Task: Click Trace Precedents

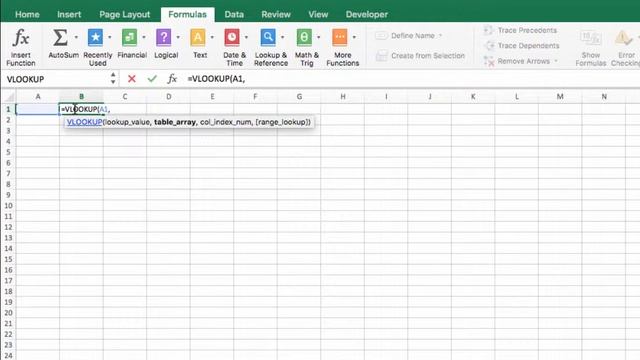Action: [x=520, y=30]
